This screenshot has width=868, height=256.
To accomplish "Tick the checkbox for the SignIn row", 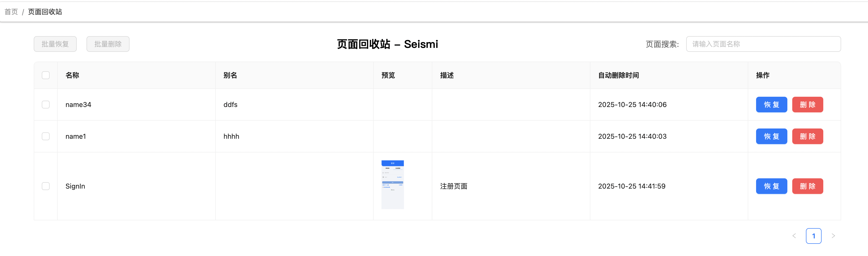I will pos(46,186).
